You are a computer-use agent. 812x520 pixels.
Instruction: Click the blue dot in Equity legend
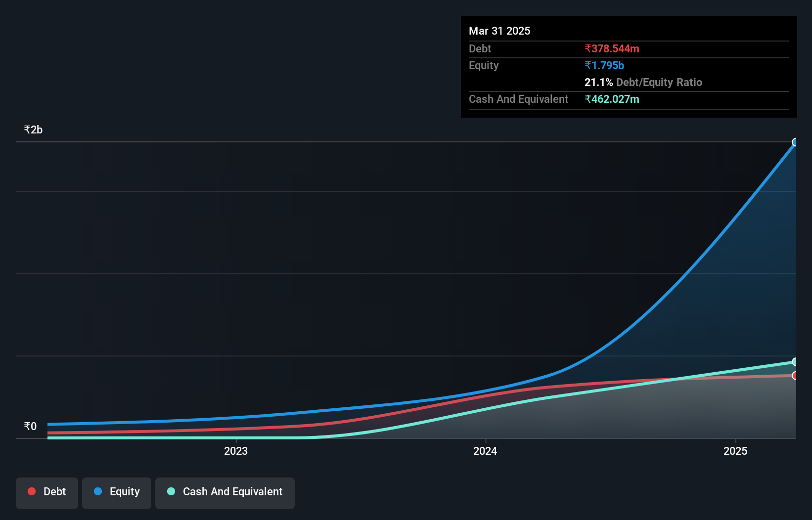pyautogui.click(x=98, y=491)
